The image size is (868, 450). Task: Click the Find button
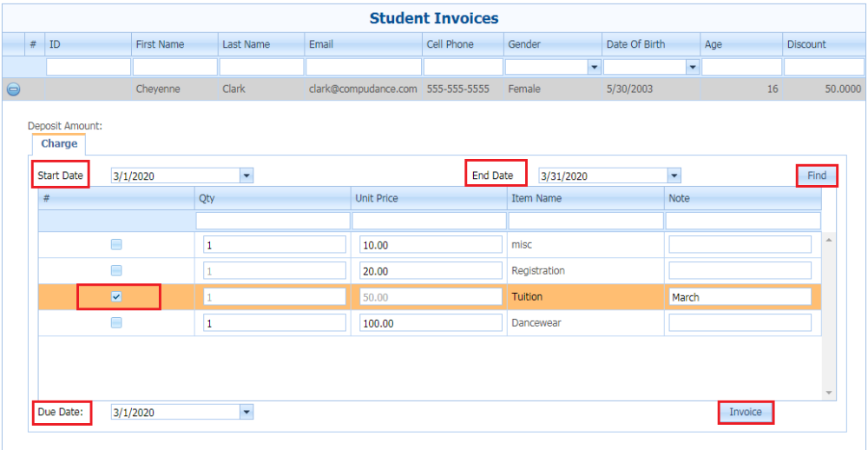coord(817,176)
